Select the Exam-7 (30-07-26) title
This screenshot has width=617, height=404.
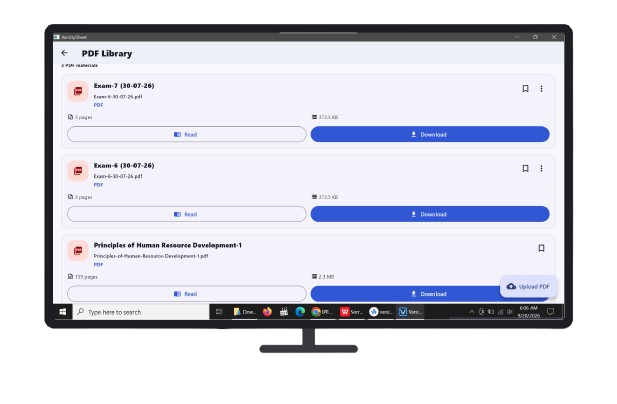point(124,86)
